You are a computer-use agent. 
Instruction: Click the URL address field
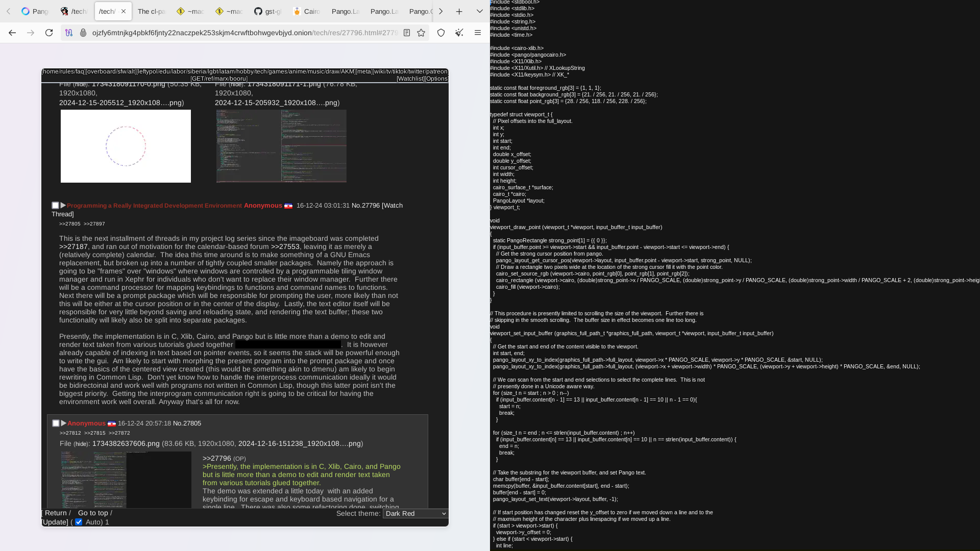tap(245, 33)
